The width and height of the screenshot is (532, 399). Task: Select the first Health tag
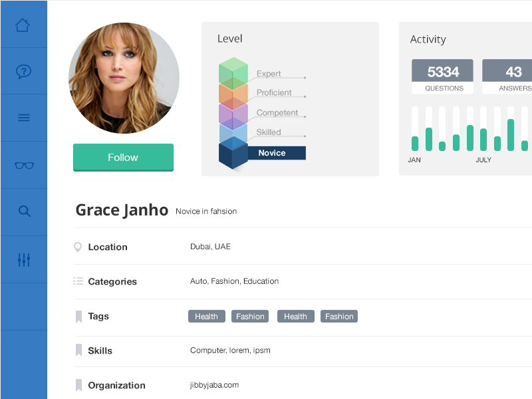click(206, 316)
